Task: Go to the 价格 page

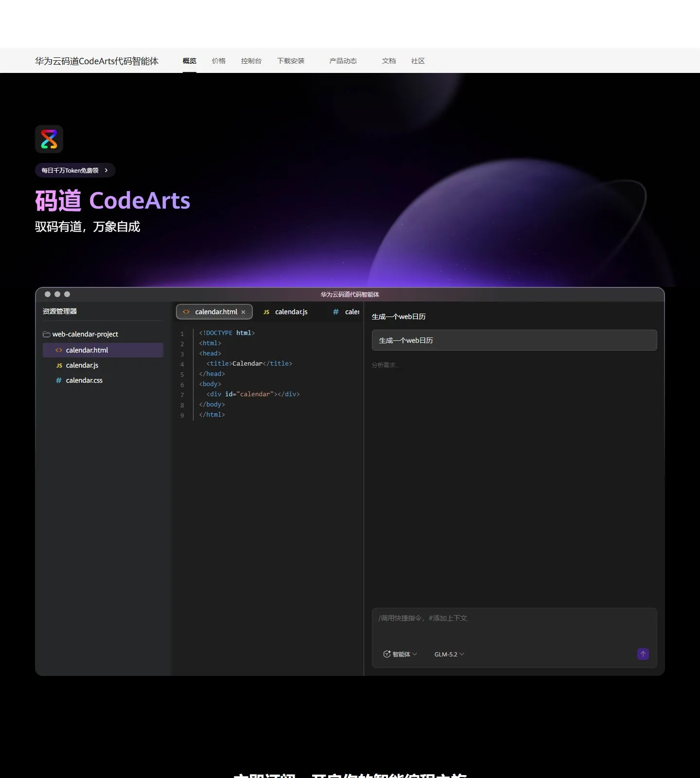Action: (219, 61)
